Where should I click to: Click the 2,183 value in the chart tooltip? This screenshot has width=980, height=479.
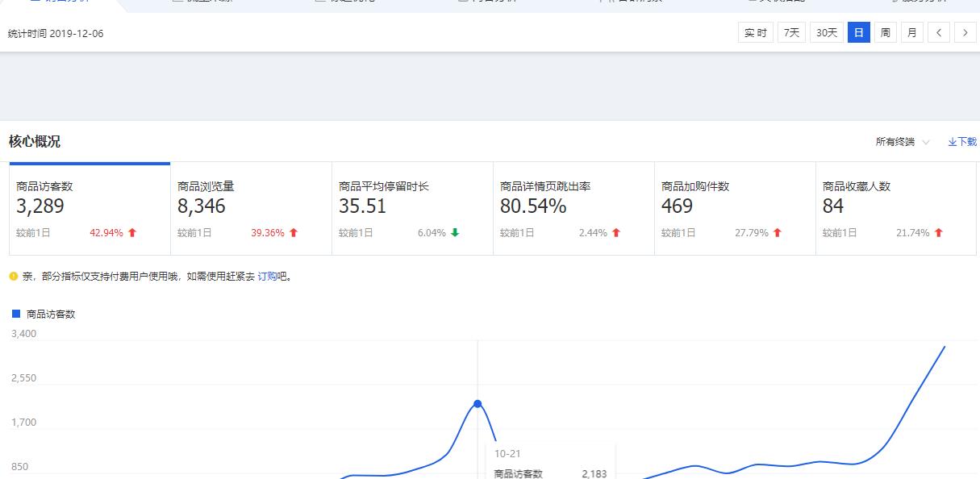point(594,474)
